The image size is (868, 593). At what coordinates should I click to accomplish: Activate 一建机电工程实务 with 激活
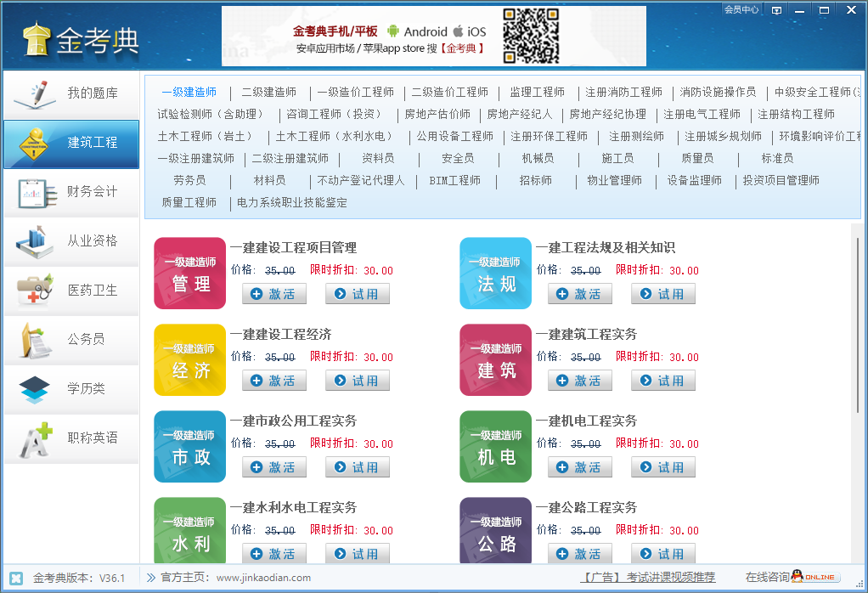580,467
